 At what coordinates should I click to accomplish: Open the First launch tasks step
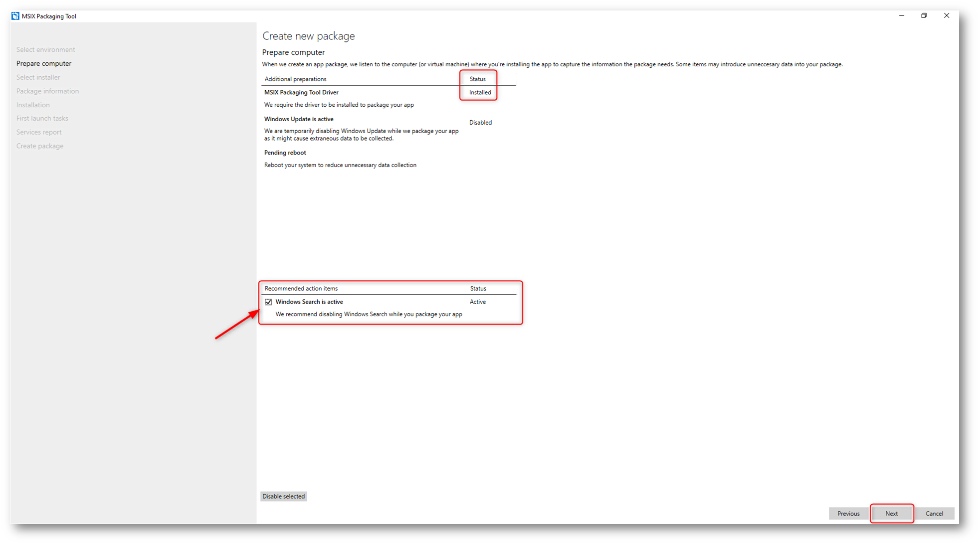[x=42, y=118]
